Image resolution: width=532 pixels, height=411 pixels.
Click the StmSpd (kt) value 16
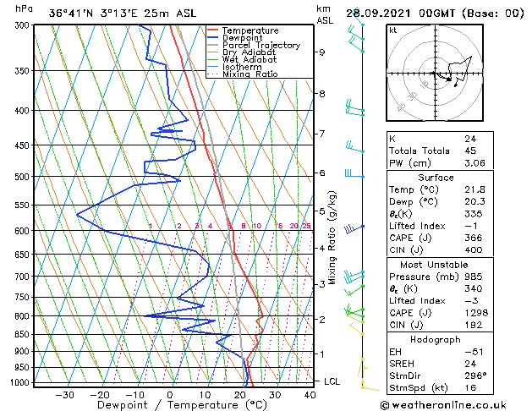coord(470,387)
